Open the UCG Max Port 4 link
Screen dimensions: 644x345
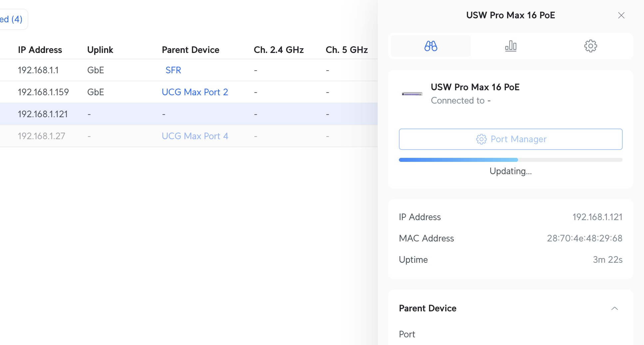pos(195,136)
